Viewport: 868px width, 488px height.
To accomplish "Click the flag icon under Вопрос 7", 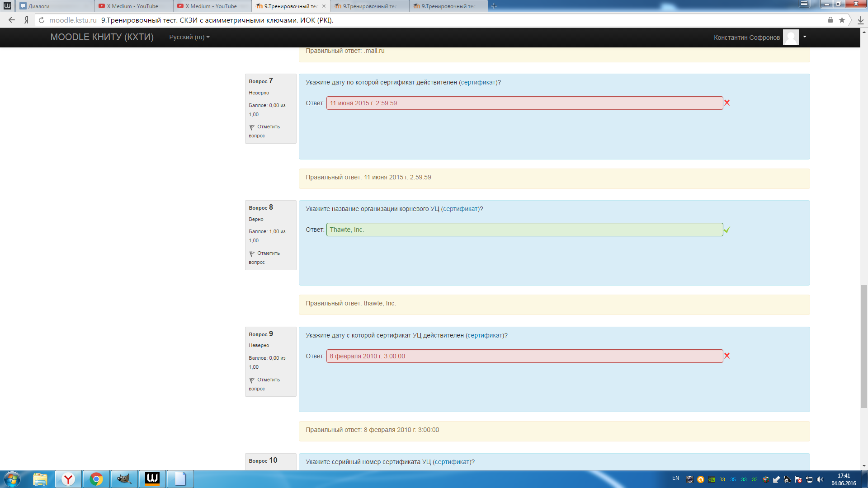I will click(x=252, y=127).
